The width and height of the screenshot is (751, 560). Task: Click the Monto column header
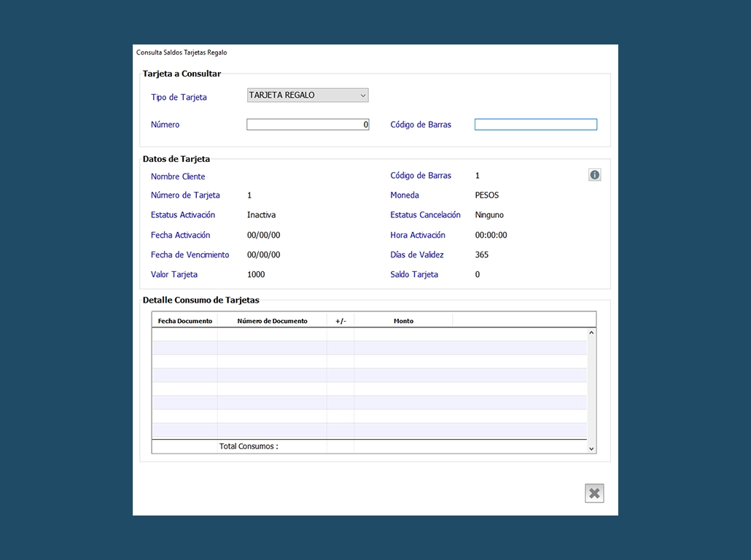[x=403, y=321]
